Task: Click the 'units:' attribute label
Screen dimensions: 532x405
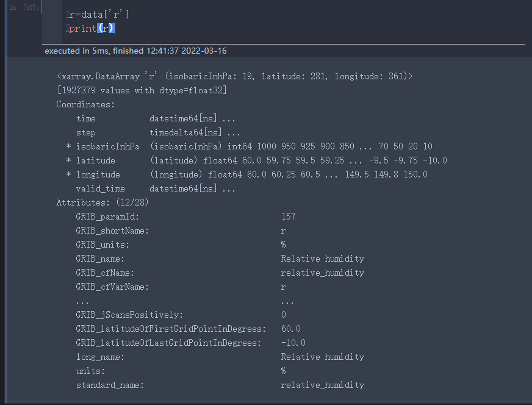Action: click(x=90, y=371)
